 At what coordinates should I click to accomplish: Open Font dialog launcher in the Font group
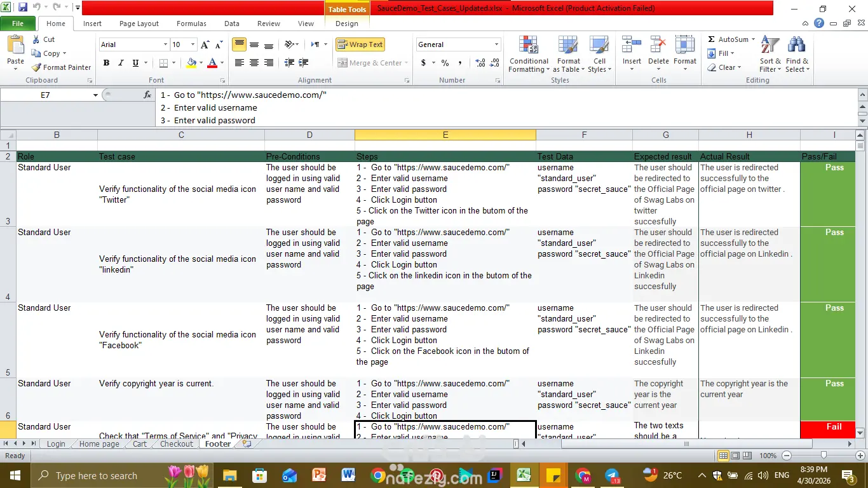pos(223,81)
